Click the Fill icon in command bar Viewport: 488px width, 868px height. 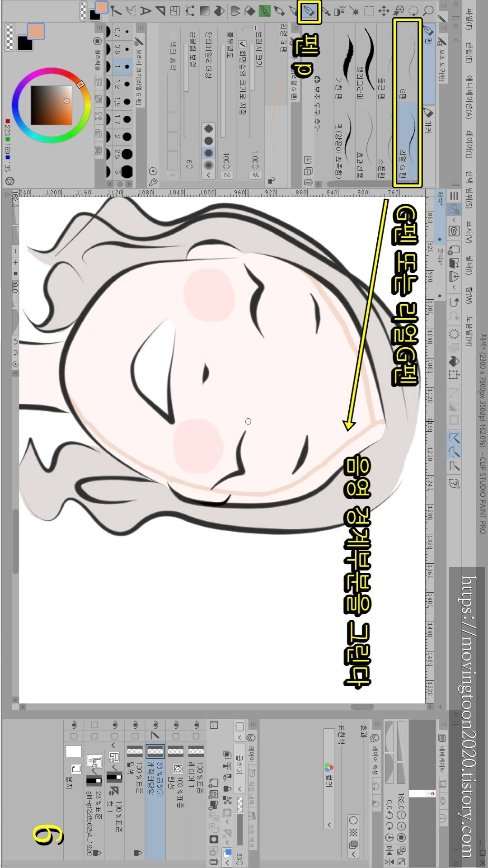click(x=454, y=360)
